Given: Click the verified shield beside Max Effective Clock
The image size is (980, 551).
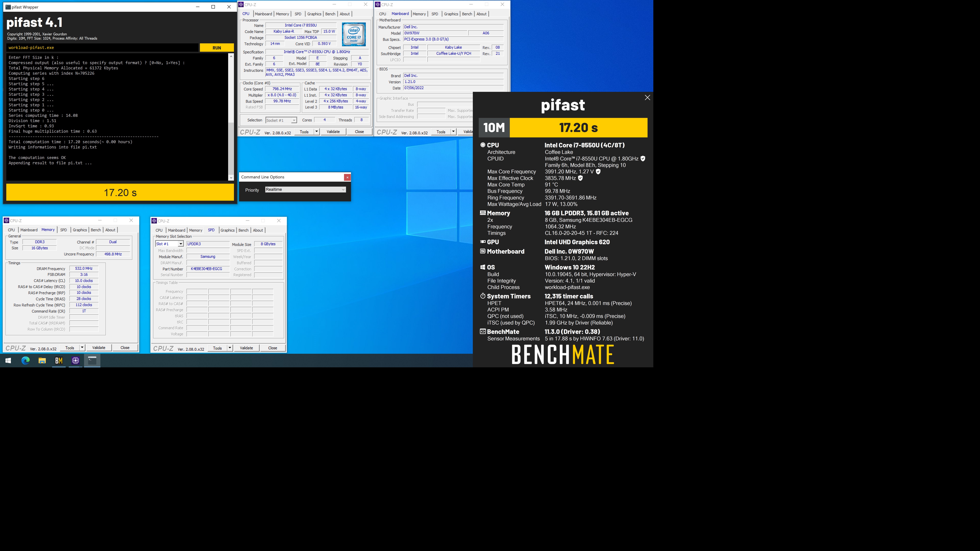Looking at the screenshot, I should tap(581, 178).
